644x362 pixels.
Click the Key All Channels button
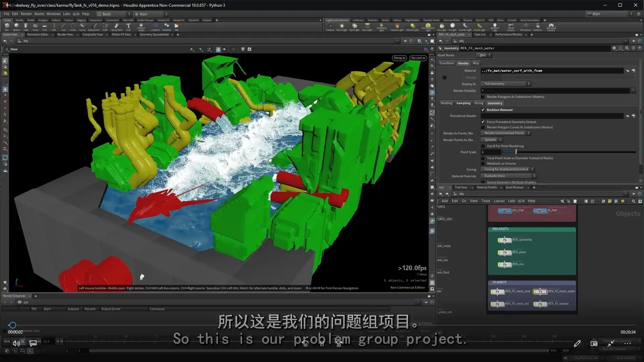(x=614, y=349)
